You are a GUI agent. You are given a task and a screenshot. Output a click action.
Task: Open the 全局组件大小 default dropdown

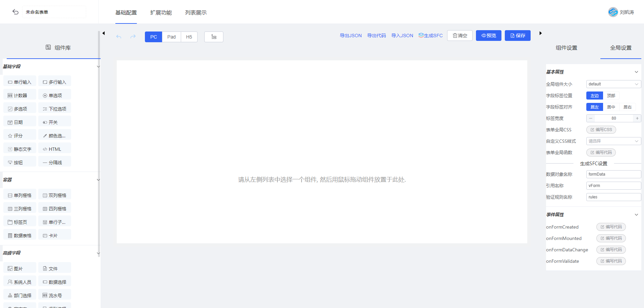point(613,84)
